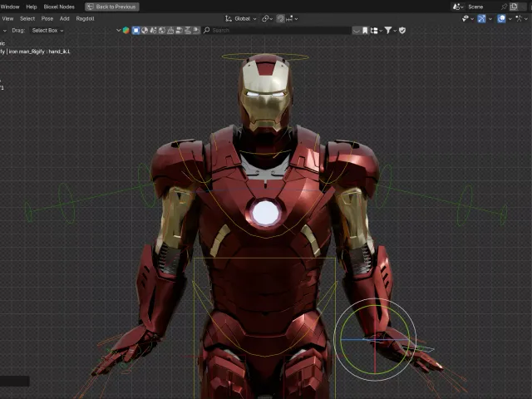
Task: Click the green shoulder control ring on left
Action: [145, 185]
